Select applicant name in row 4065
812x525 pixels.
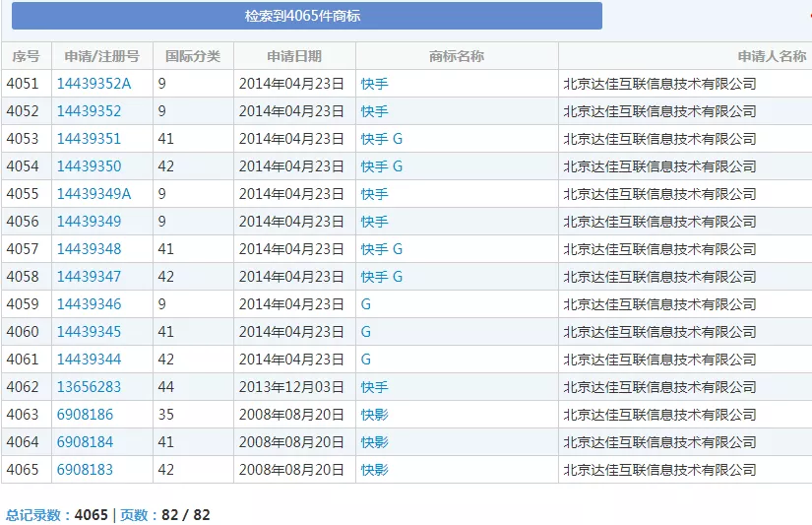tap(659, 469)
